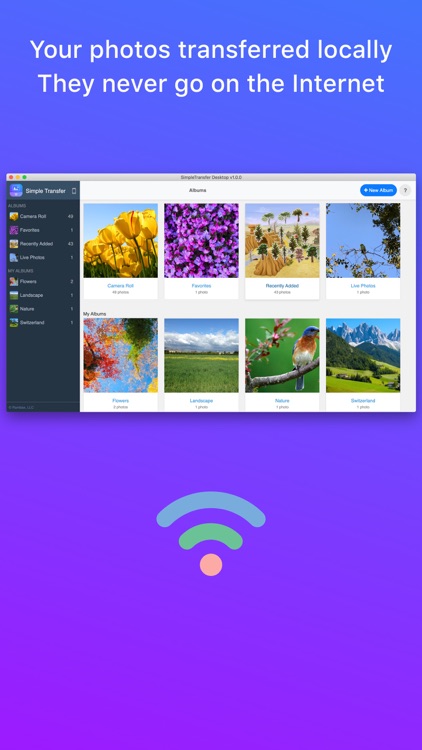Click the "Albums" title in the header
Image resolution: width=422 pixels, height=750 pixels.
click(198, 190)
